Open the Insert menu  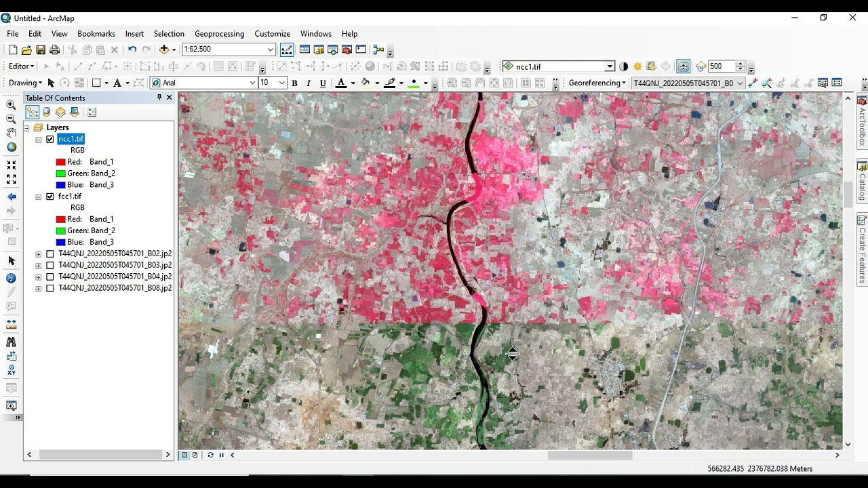click(134, 34)
